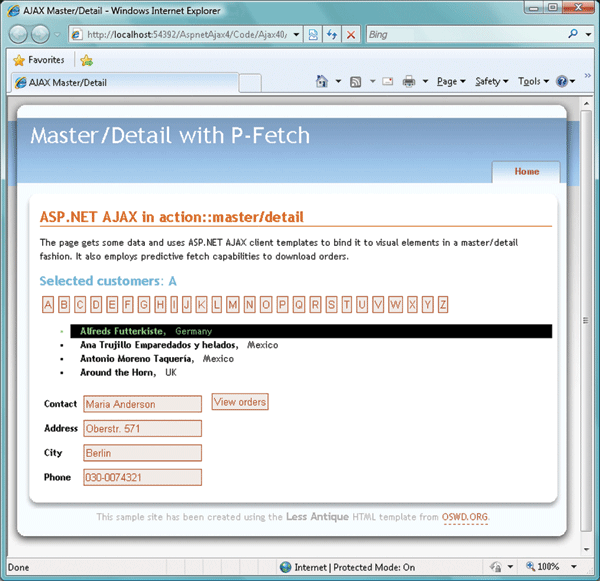
Task: Select customer letter W
Action: 395,305
